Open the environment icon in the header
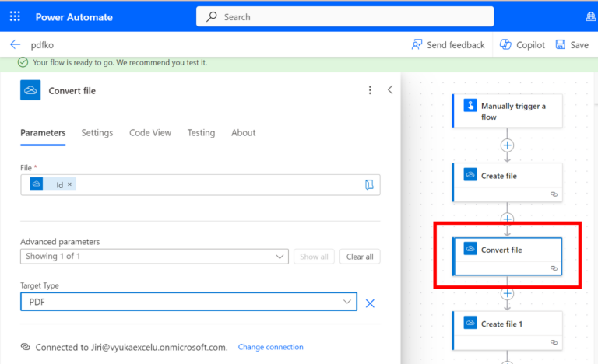Screen dimensions: 598x364 tap(591, 16)
